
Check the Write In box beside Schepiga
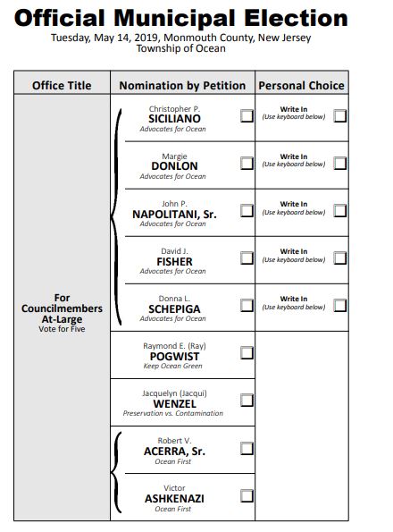339,306
